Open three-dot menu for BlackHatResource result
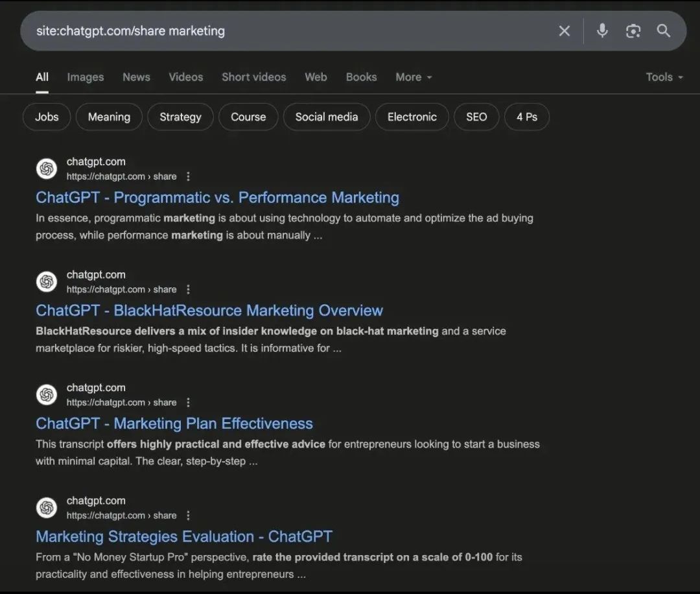 click(189, 289)
